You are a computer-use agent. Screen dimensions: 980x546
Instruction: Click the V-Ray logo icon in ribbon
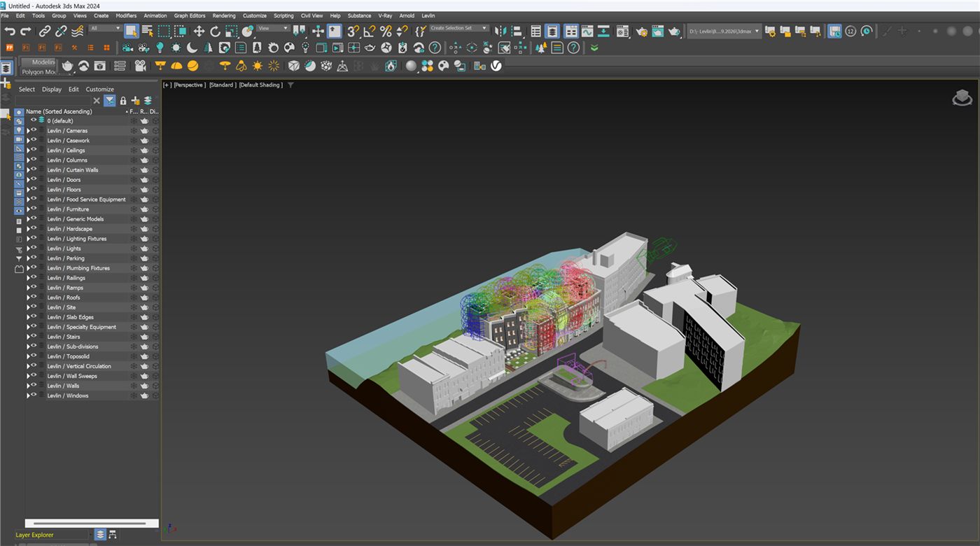tap(496, 66)
